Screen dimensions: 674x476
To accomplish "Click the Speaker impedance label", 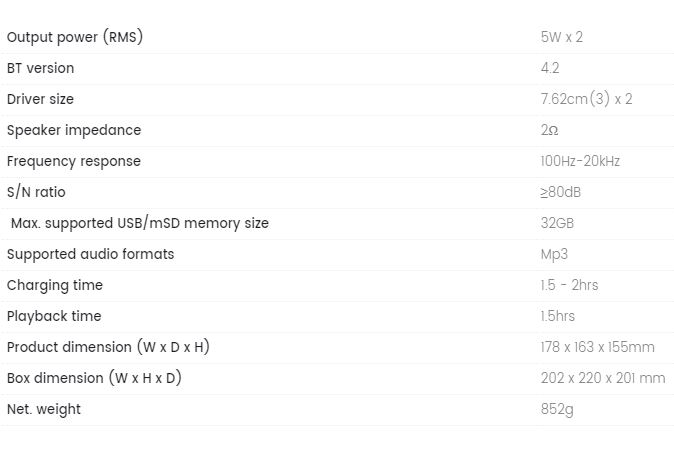I will (74, 130).
